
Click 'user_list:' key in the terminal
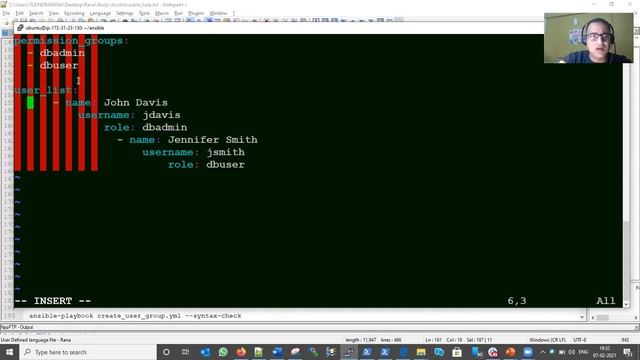(x=46, y=90)
